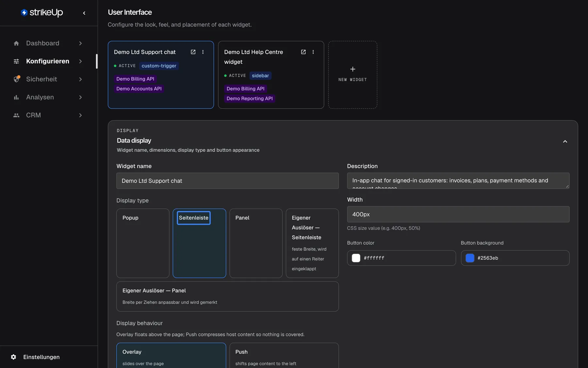Click the custom-trigger tag
Screen dimensions: 588x368
(159, 66)
